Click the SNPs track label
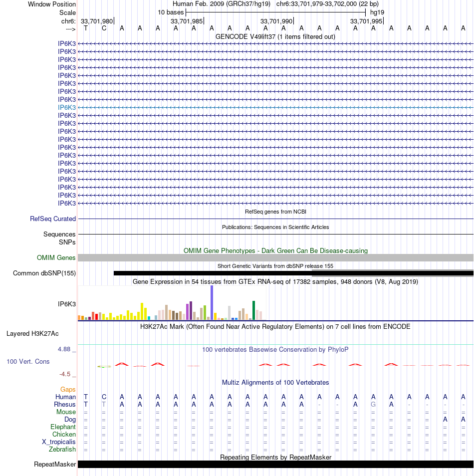This screenshot has width=474, height=476. click(x=67, y=242)
